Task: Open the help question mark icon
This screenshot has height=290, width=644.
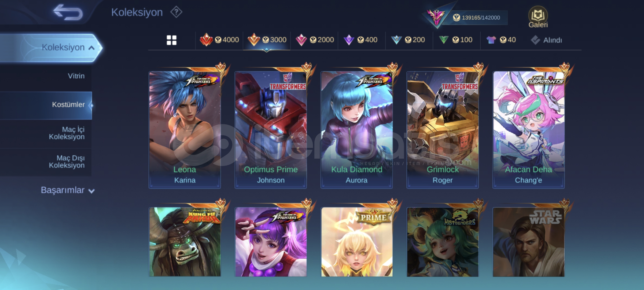Action: pos(176,12)
